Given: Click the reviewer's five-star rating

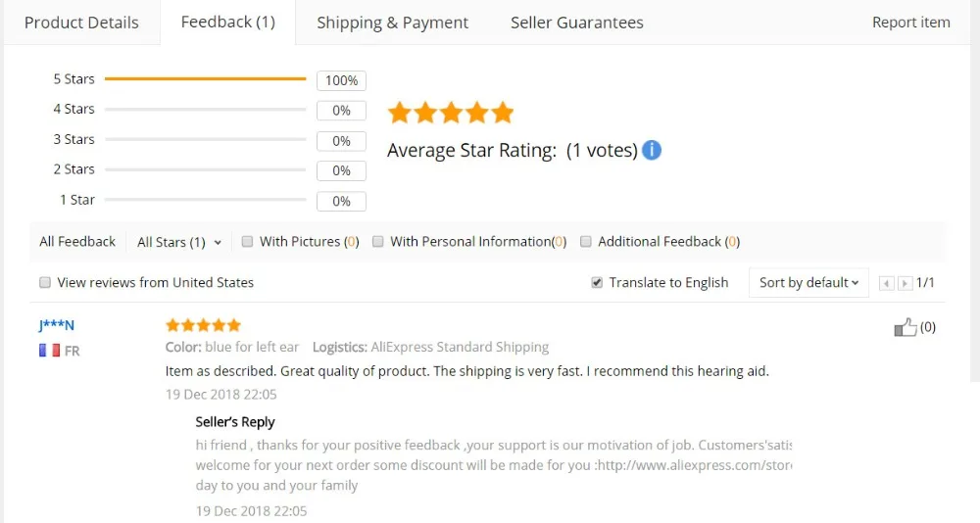Looking at the screenshot, I should tap(203, 325).
